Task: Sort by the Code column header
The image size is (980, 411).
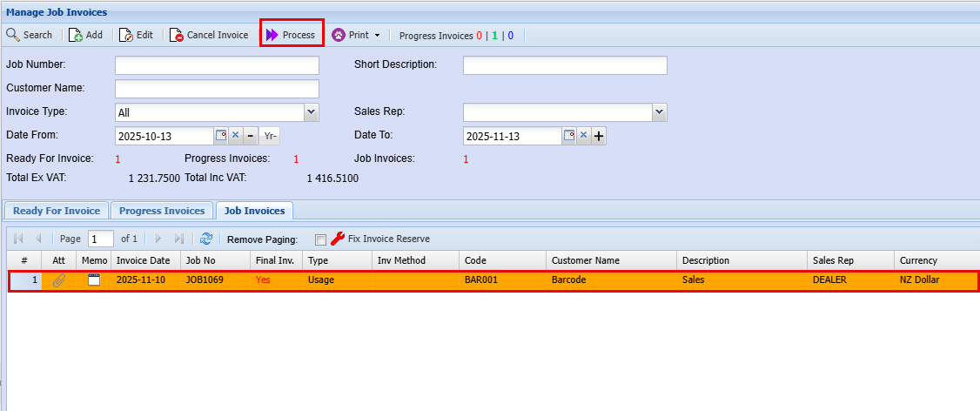Action: coord(502,260)
